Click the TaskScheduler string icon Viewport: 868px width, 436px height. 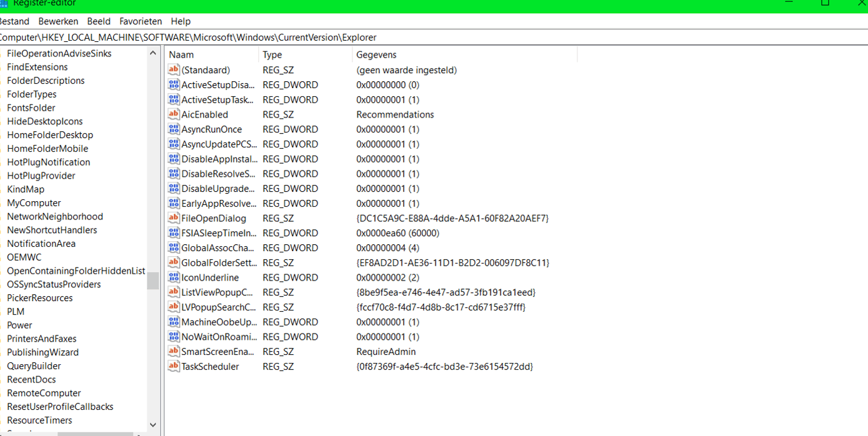click(174, 366)
